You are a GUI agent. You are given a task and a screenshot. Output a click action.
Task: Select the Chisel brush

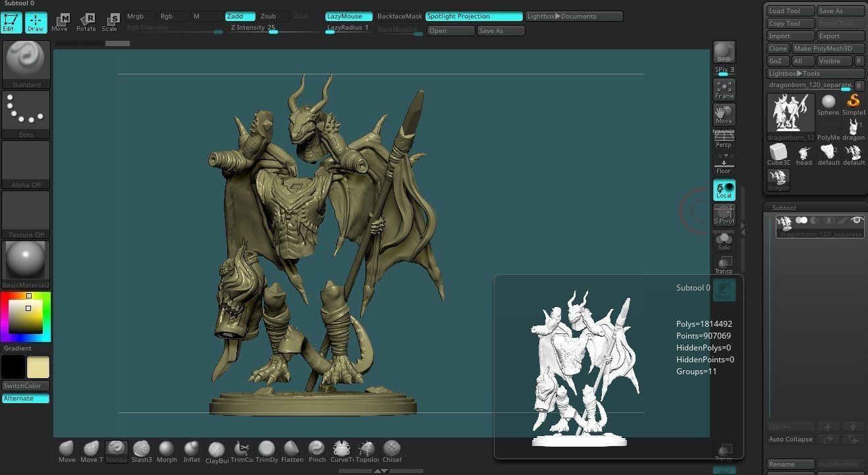(392, 452)
